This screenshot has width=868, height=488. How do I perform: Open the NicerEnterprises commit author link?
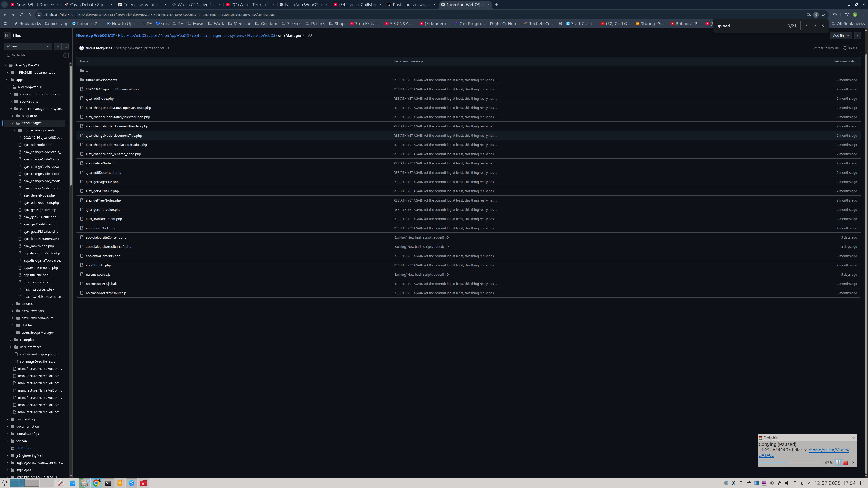coord(99,48)
